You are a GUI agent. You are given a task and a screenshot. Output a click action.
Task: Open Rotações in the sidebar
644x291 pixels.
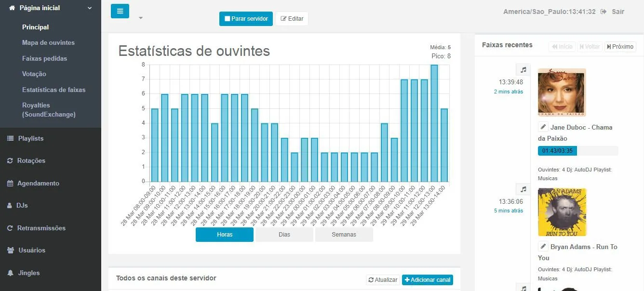pyautogui.click(x=31, y=160)
